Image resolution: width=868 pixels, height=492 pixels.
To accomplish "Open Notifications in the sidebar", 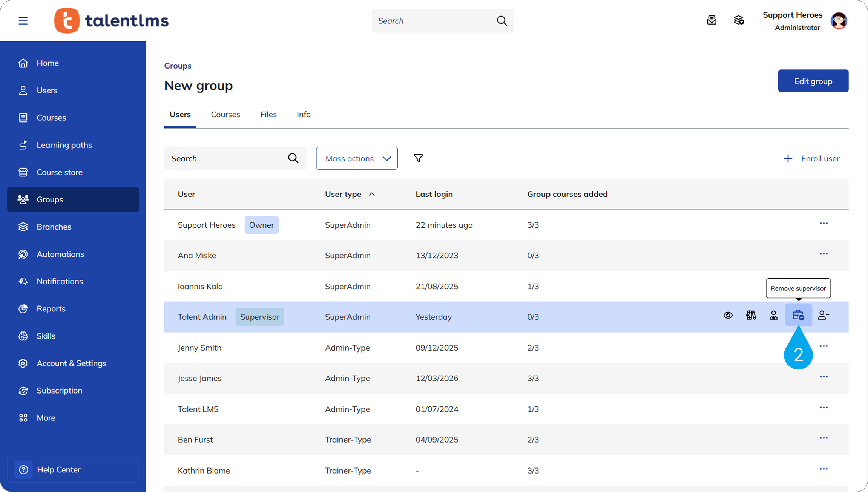I will (73, 281).
